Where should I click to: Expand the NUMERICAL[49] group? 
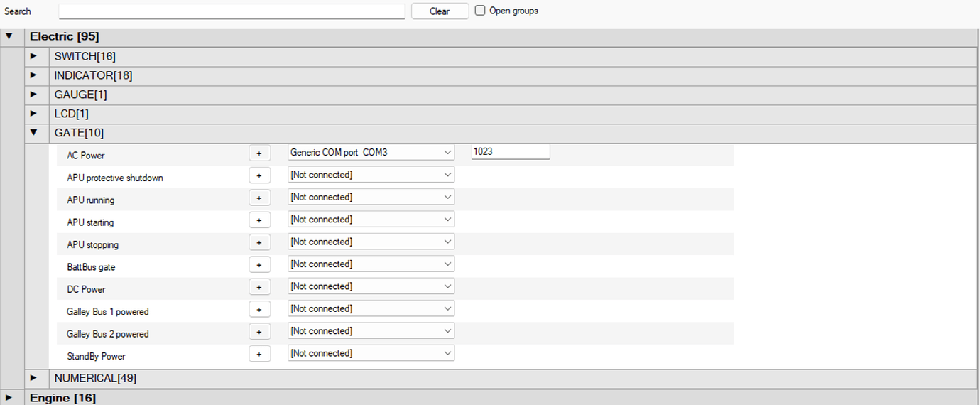point(33,377)
